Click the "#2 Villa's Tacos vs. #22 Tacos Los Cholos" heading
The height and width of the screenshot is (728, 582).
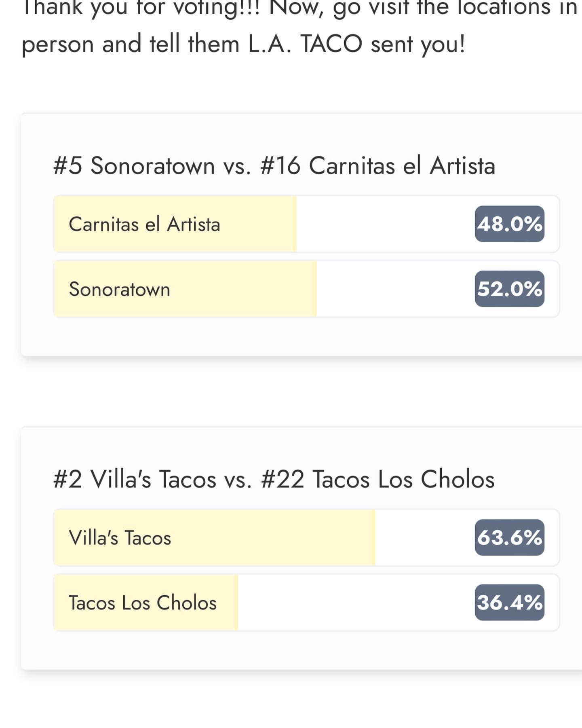[x=274, y=479]
